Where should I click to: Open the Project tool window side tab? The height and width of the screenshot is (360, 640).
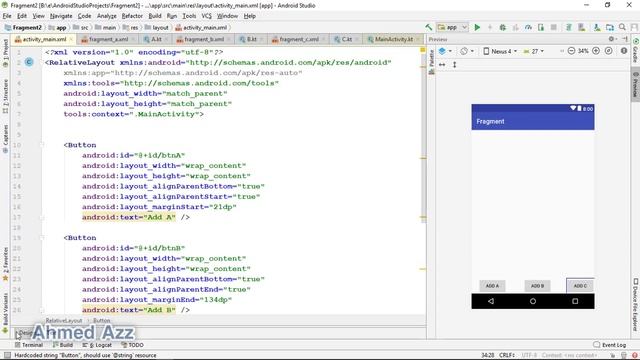(x=5, y=53)
